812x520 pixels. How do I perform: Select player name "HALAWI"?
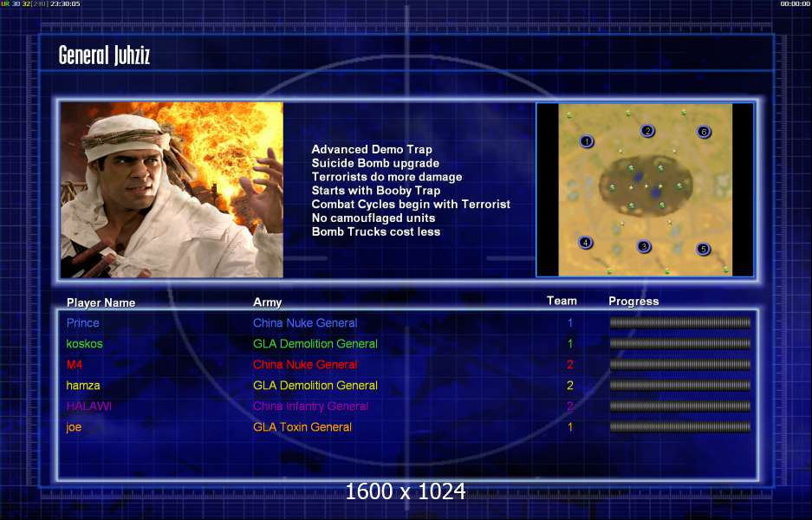pyautogui.click(x=89, y=406)
